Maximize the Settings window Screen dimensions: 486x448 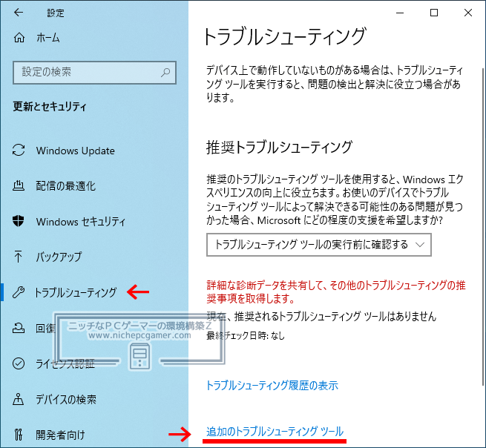[x=434, y=13]
